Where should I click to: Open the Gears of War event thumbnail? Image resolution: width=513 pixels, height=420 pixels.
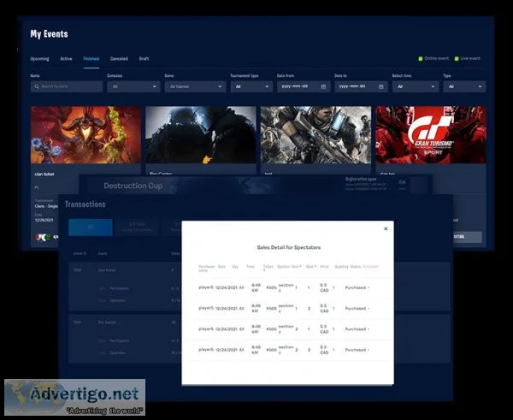315,134
